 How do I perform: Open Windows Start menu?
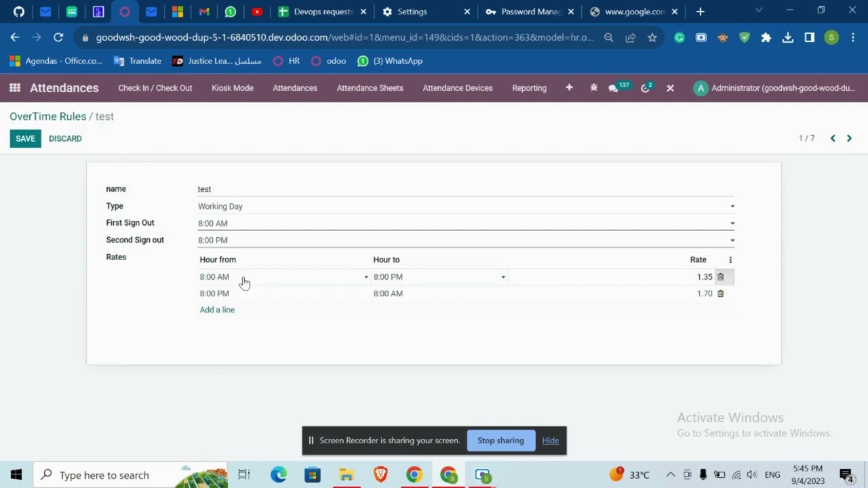[x=16, y=474]
